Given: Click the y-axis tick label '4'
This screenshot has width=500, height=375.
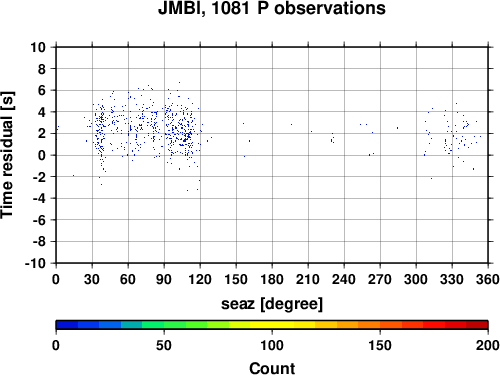Looking at the screenshot, I should 41,112.
